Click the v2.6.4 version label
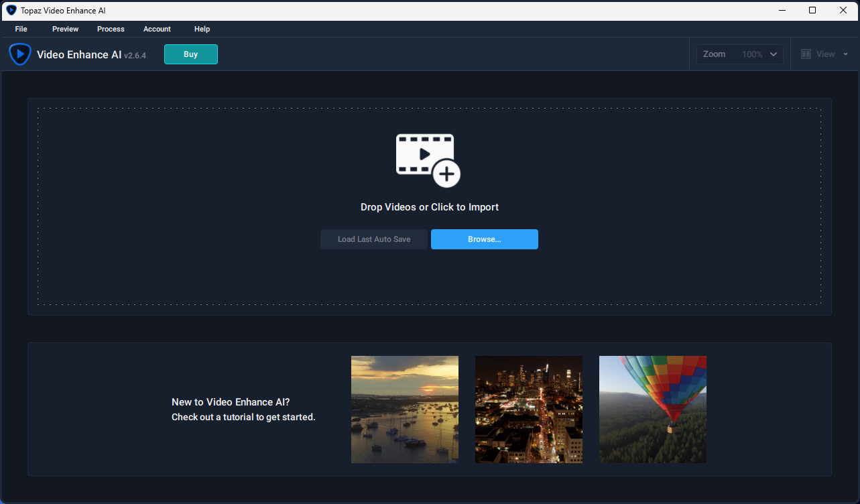Image resolution: width=860 pixels, height=504 pixels. (x=135, y=56)
